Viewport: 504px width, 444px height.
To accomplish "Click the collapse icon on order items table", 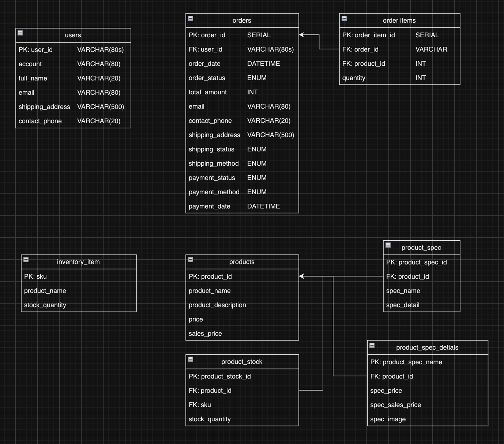I will click(343, 18).
